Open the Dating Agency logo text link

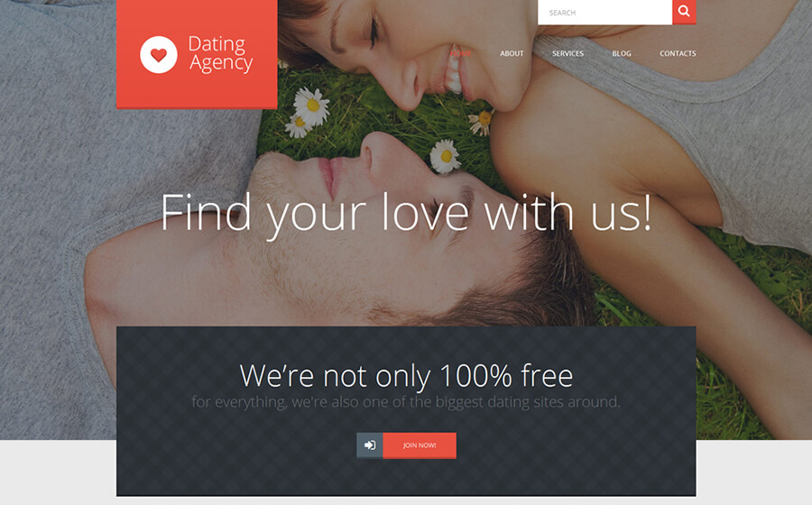tap(221, 54)
